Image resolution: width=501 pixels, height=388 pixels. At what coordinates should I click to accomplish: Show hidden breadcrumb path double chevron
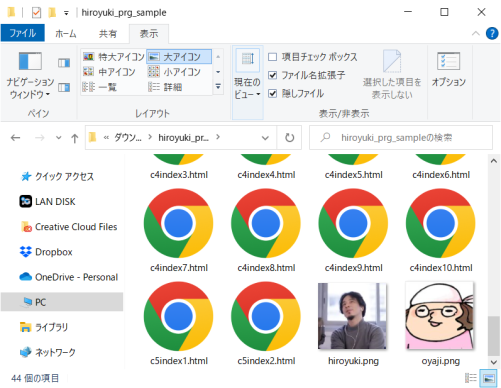106,137
